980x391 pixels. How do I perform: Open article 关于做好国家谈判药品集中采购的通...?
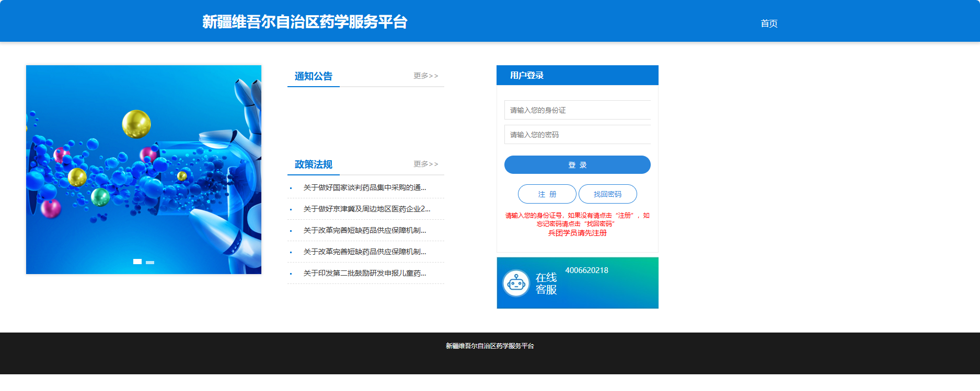[x=365, y=187]
